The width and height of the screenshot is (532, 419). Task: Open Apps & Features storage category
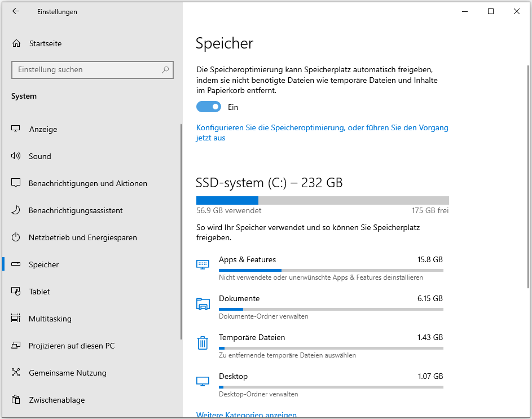click(x=320, y=268)
